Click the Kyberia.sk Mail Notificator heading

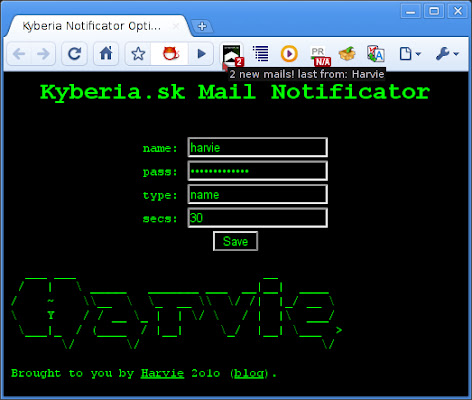[235, 92]
